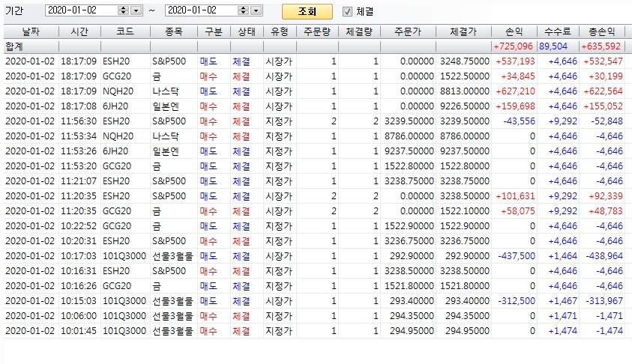Click order price 294.95000 in 주문가 column
The width and height of the screenshot is (632, 364).
coord(412,331)
